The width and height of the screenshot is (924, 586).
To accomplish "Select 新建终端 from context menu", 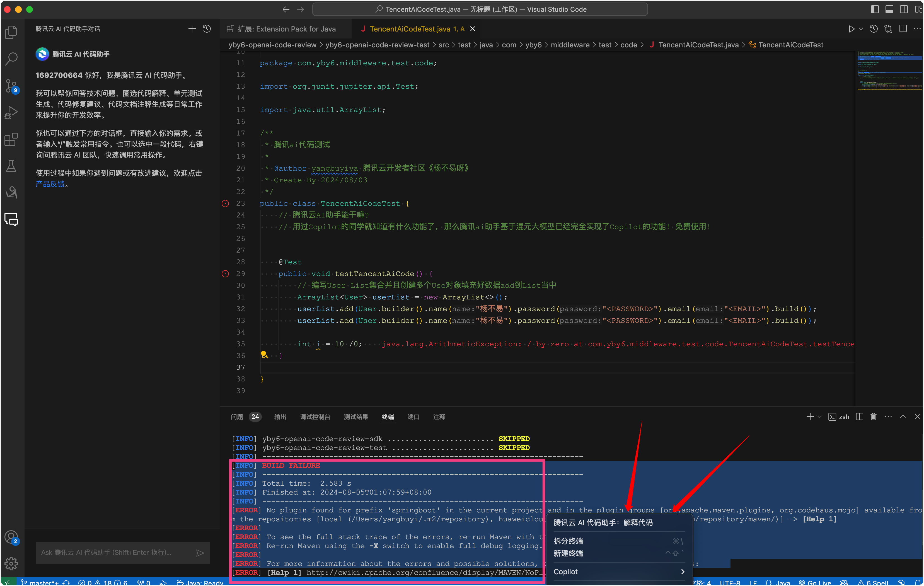I will pos(619,553).
